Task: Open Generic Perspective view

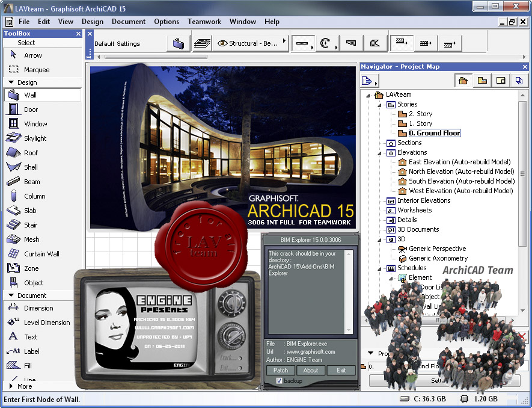Action: 437,249
